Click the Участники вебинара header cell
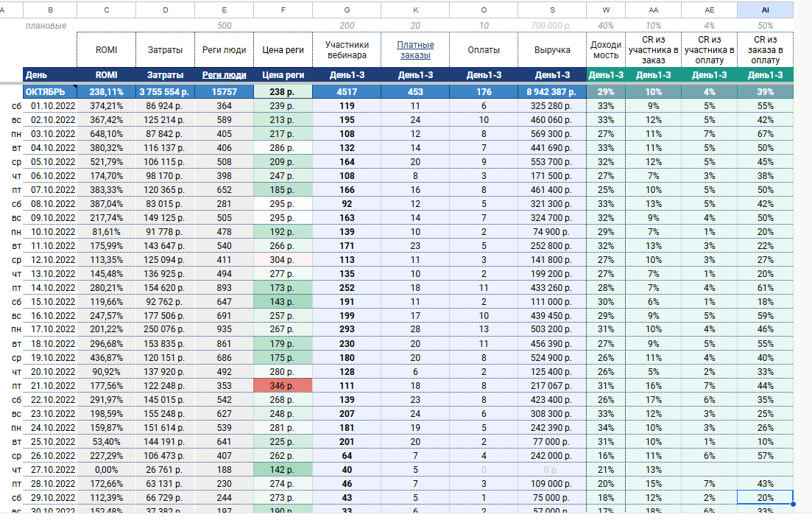The height and width of the screenshot is (520, 812). [347, 50]
